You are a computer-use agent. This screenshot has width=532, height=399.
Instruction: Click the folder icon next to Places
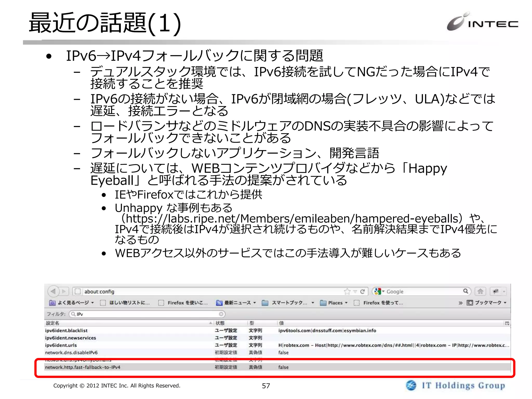[x=323, y=303]
